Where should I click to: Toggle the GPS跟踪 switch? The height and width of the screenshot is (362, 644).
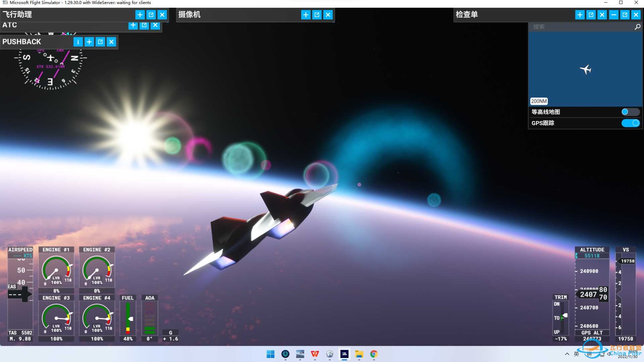[x=630, y=123]
